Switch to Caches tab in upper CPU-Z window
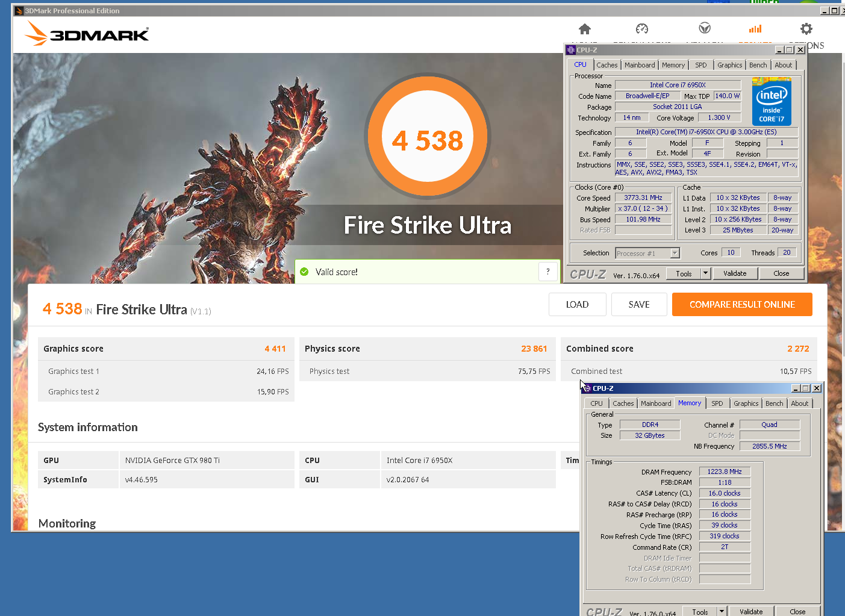Screen dimensions: 845x616 pos(607,65)
